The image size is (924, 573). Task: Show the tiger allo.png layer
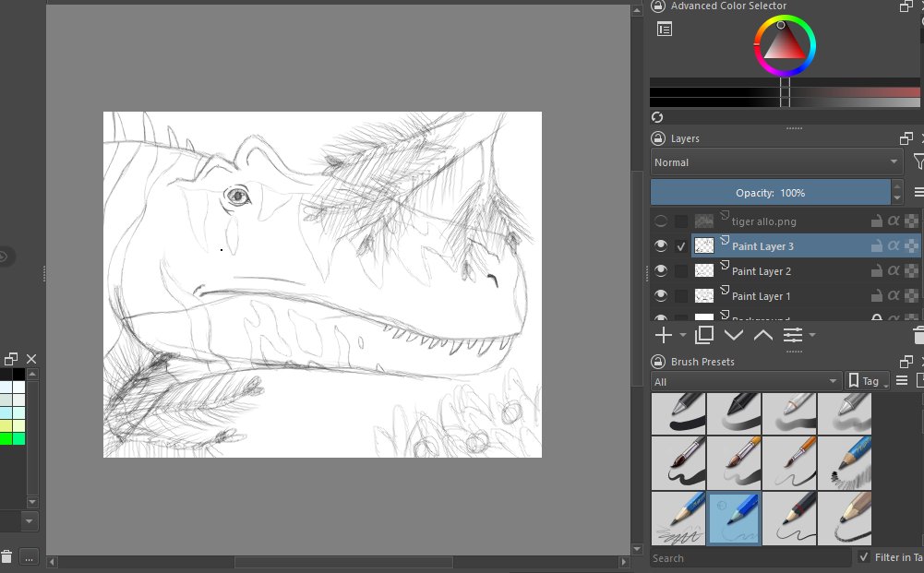coord(661,221)
